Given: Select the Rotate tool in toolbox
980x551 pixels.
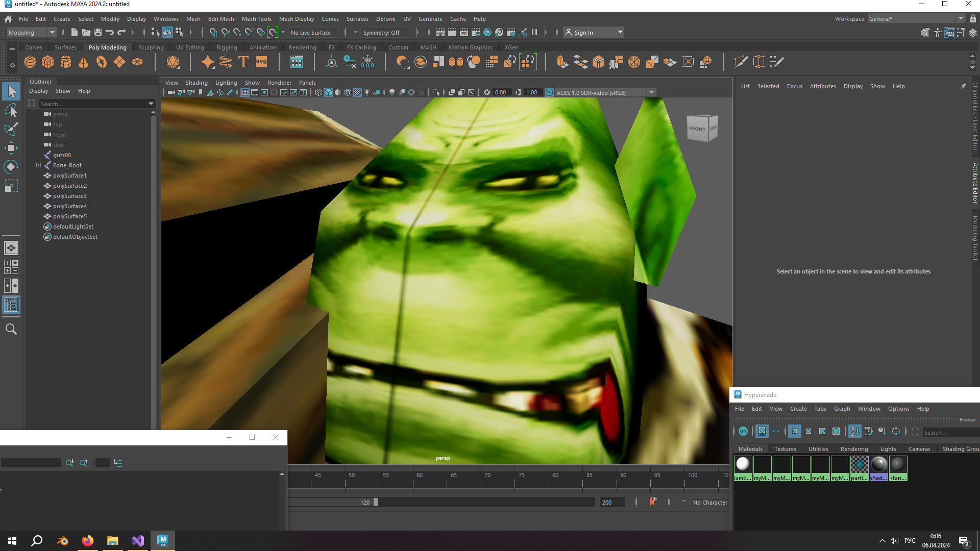Looking at the screenshot, I should coord(11,167).
